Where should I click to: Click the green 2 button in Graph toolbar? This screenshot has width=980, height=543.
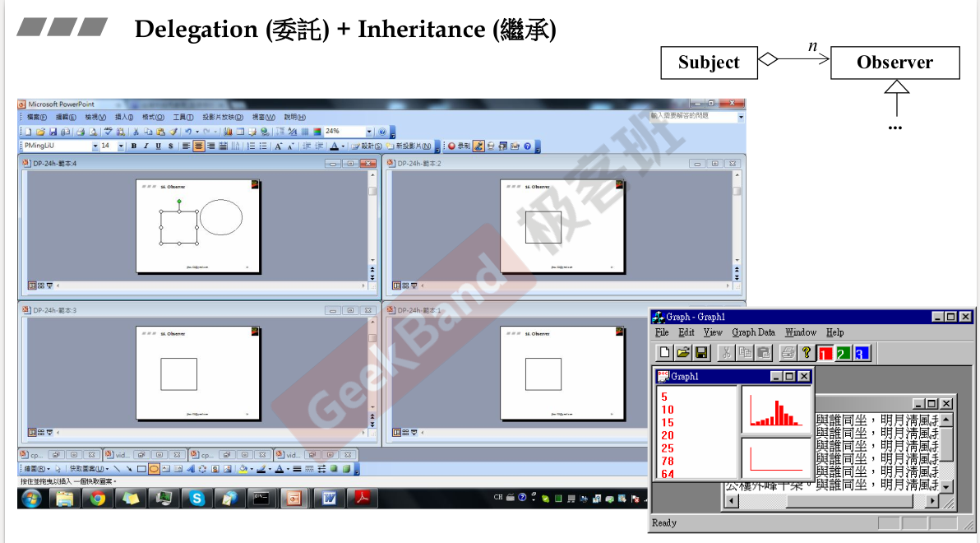point(844,354)
